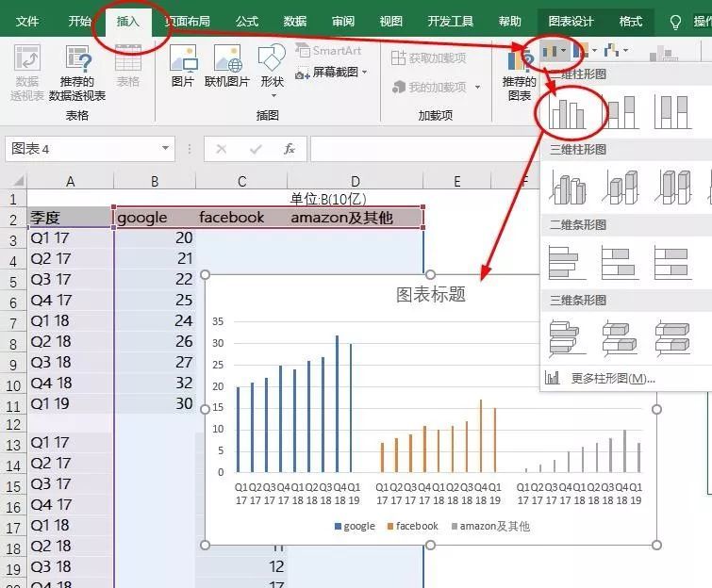Choose 2D stacked bar chart
Screen dimensions: 712x588
(x=620, y=262)
